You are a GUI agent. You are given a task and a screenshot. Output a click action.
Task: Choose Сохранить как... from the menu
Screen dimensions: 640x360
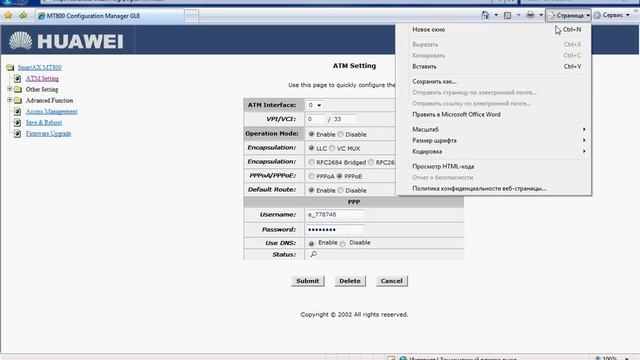click(x=494, y=82)
